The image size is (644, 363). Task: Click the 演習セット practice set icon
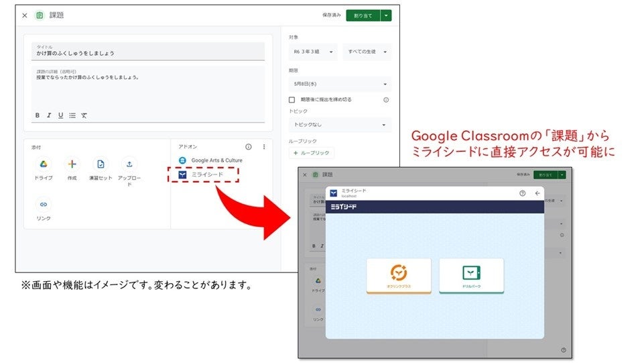(x=101, y=164)
